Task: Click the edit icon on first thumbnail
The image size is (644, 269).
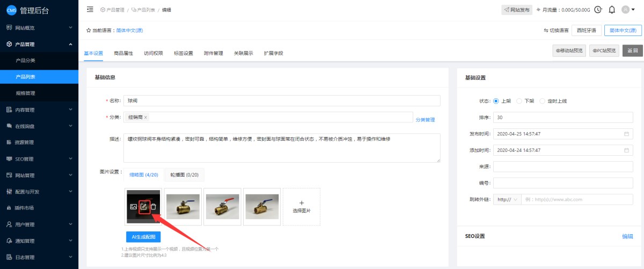Action: pos(143,207)
